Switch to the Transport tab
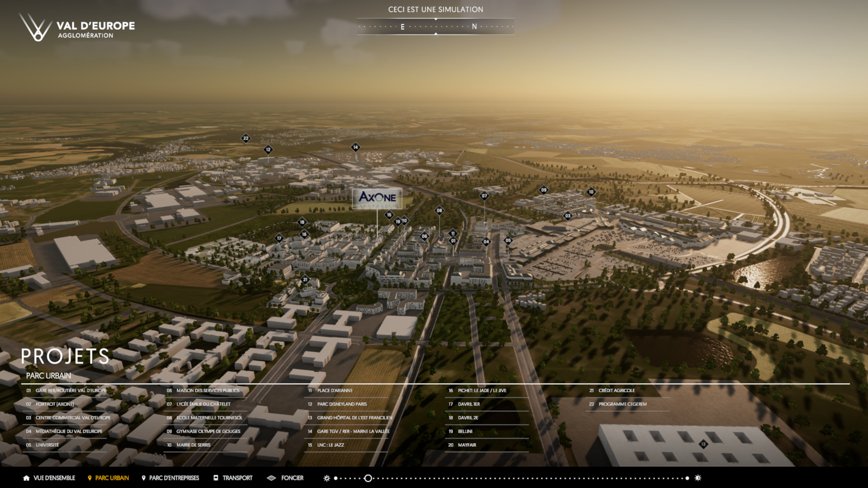 (x=237, y=478)
